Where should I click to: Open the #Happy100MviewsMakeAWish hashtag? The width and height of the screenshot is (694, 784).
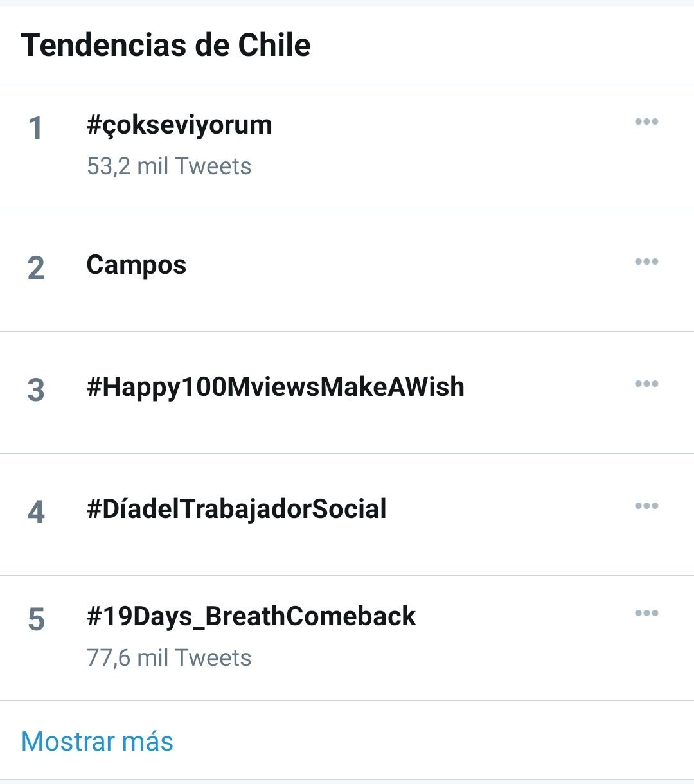click(x=275, y=387)
